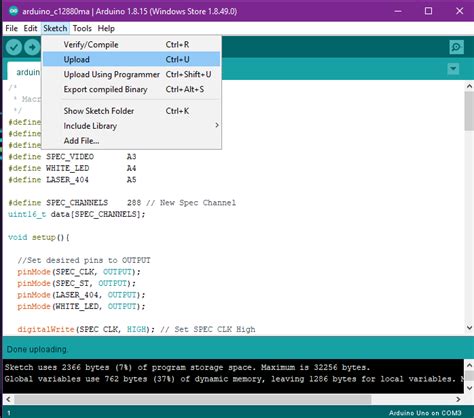Open the Help menu
Viewport: 474px width, 418px height.
[106, 28]
